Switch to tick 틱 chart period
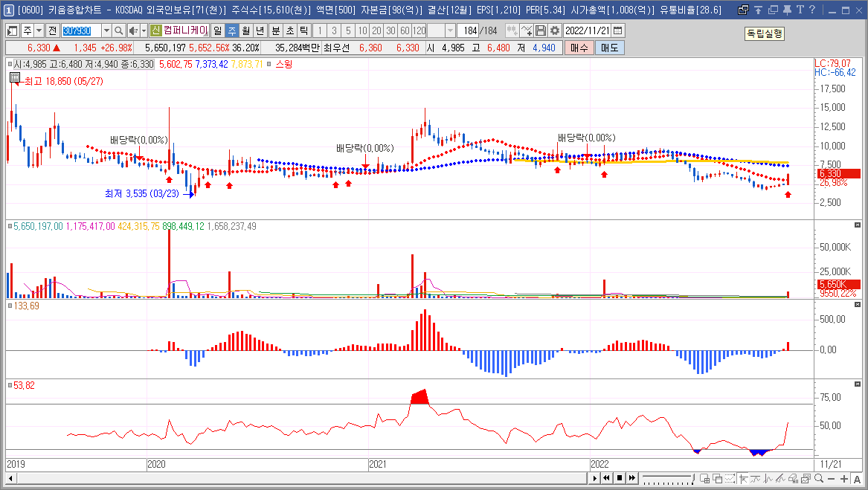Image resolution: width=868 pixels, height=490 pixels. coord(304,31)
